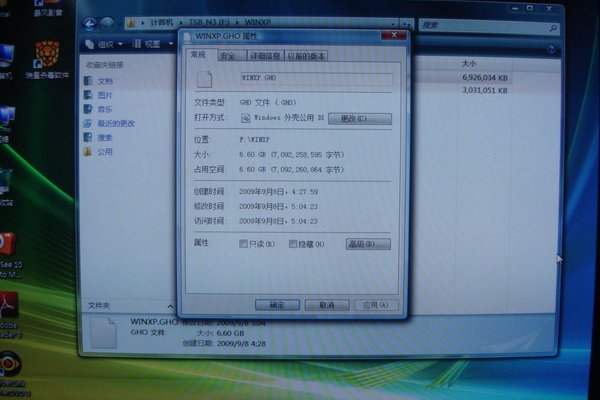This screenshot has height=400, width=600.
Task: Go back with the Explorer back arrow
Action: pyautogui.click(x=90, y=24)
